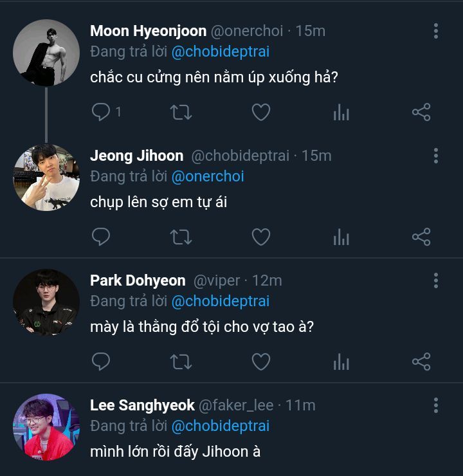Open more options on Moon Hyeonjoon's tweet

(436, 31)
